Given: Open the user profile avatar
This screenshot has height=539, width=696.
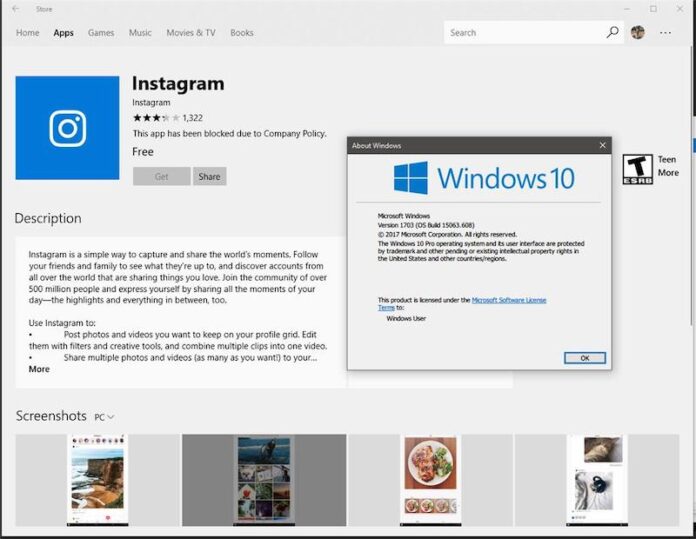Looking at the screenshot, I should [x=638, y=32].
